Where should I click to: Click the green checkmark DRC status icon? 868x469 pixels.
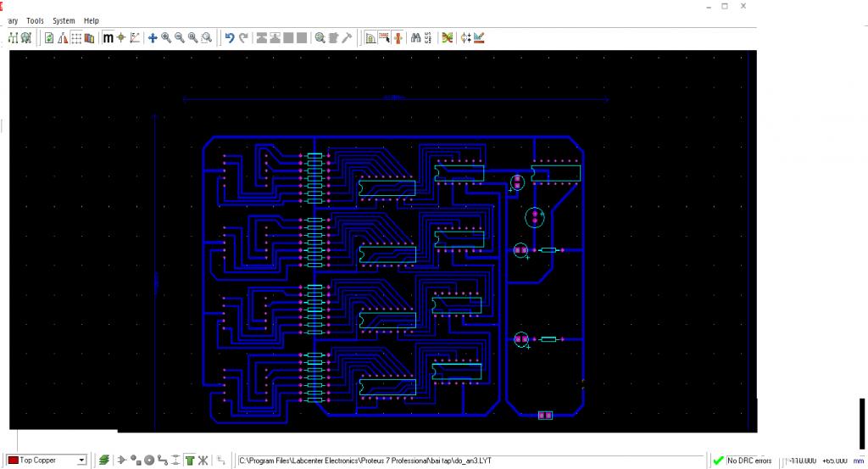(x=718, y=461)
